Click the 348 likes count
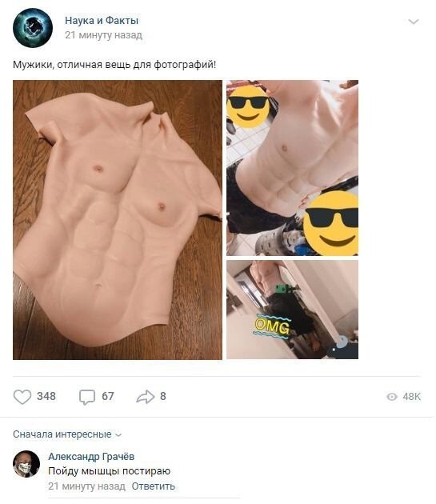 click(x=46, y=396)
